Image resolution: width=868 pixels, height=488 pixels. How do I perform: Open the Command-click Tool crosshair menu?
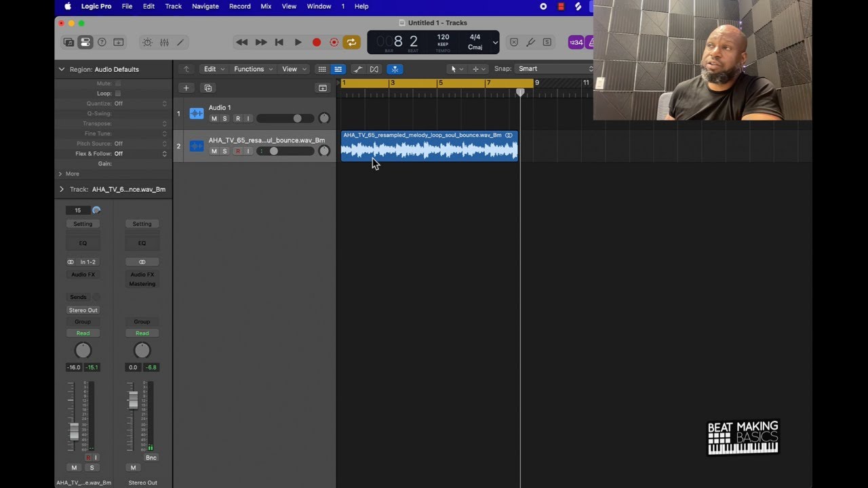coord(479,69)
